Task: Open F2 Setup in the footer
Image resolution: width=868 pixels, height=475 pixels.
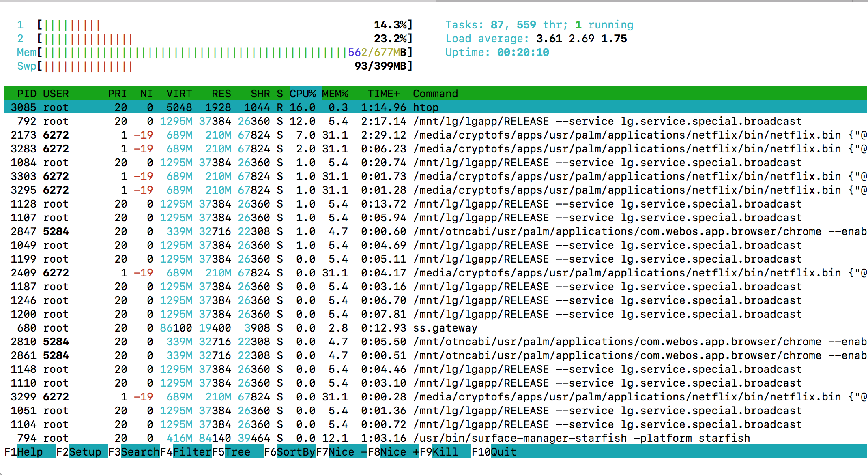Action: (84, 451)
